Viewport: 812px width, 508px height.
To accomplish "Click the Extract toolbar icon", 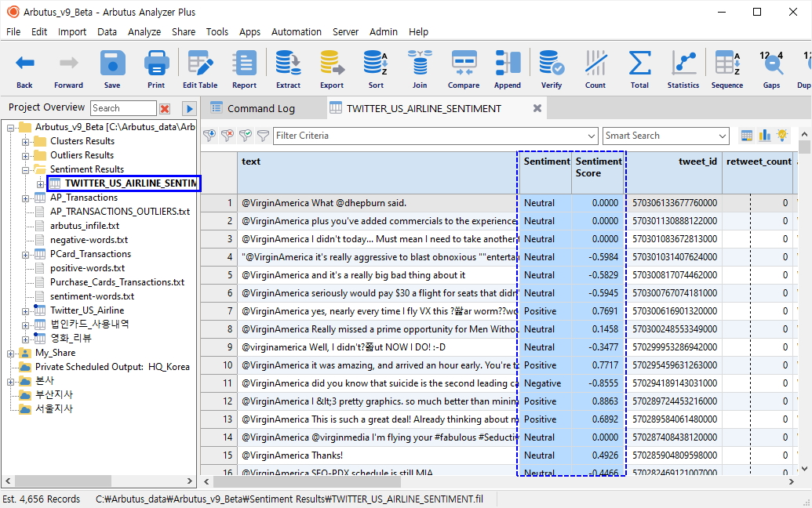I will tap(288, 69).
